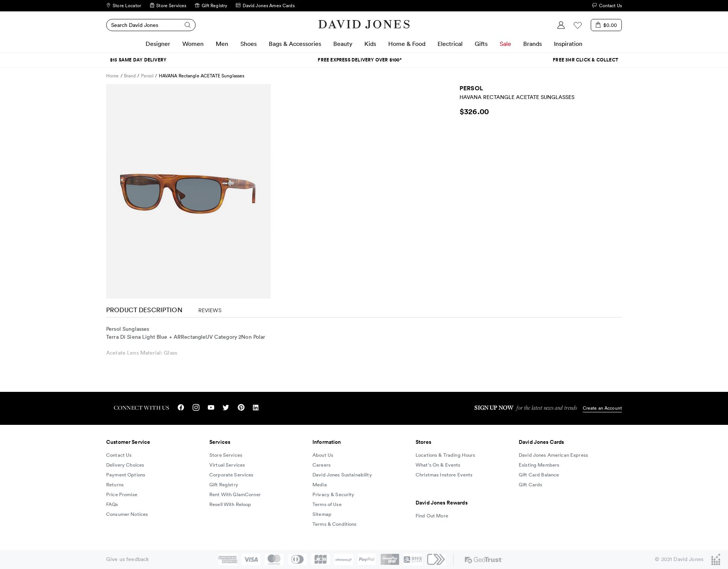The width and height of the screenshot is (728, 569).
Task: Click the GeoTrust security badge
Action: pyautogui.click(x=483, y=560)
